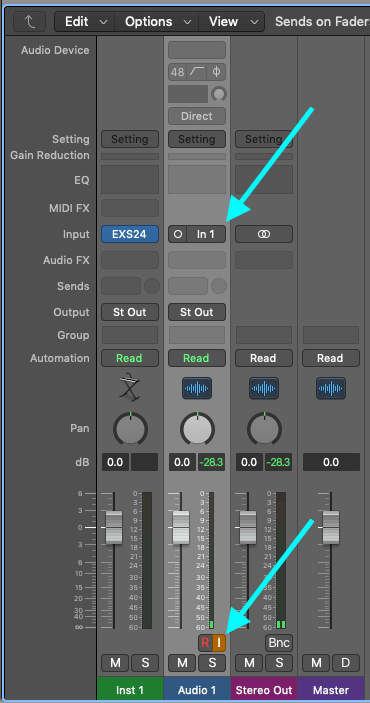Click the Audio 1 volume fader handle
The image size is (370, 703).
(181, 527)
